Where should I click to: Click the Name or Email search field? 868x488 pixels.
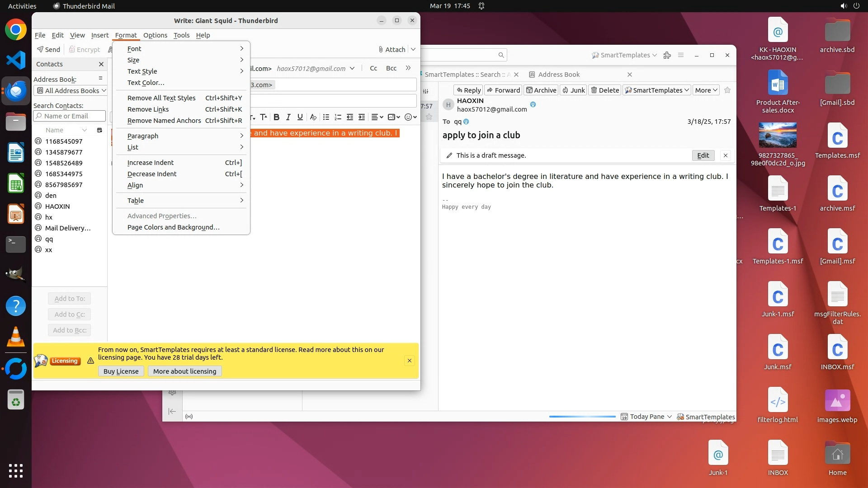pos(70,116)
